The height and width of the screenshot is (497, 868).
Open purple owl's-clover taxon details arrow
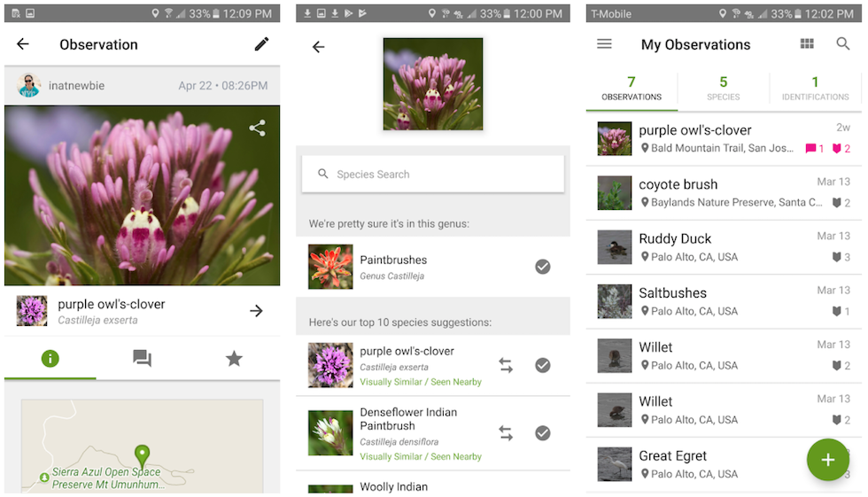coord(256,311)
